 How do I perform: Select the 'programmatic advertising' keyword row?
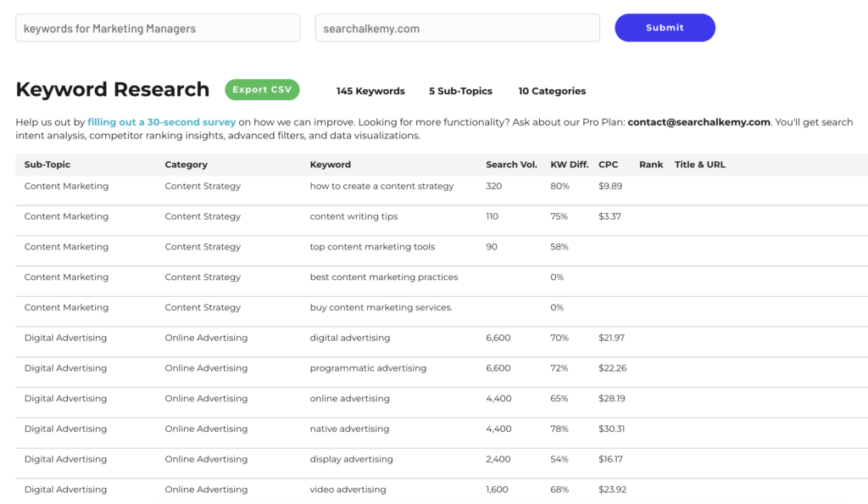coord(368,368)
